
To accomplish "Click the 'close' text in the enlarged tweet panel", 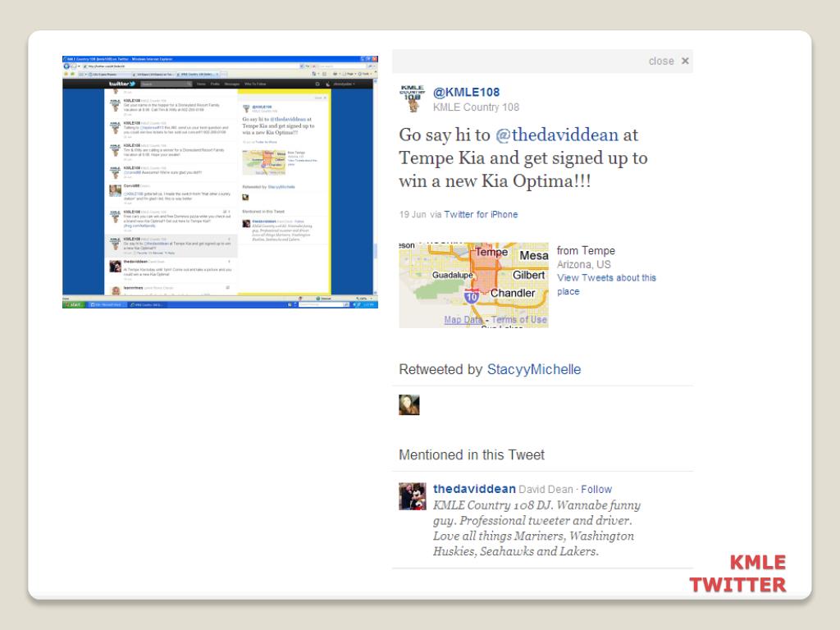I will tap(661, 61).
